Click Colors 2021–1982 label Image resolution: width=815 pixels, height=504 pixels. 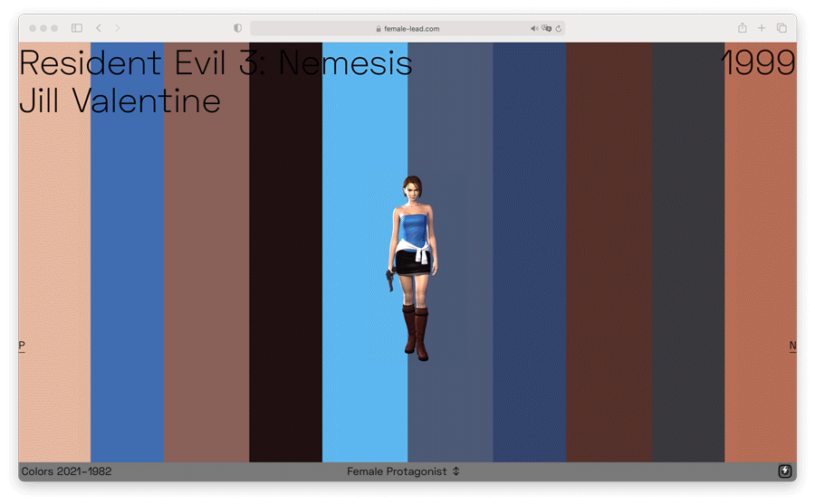click(66, 471)
